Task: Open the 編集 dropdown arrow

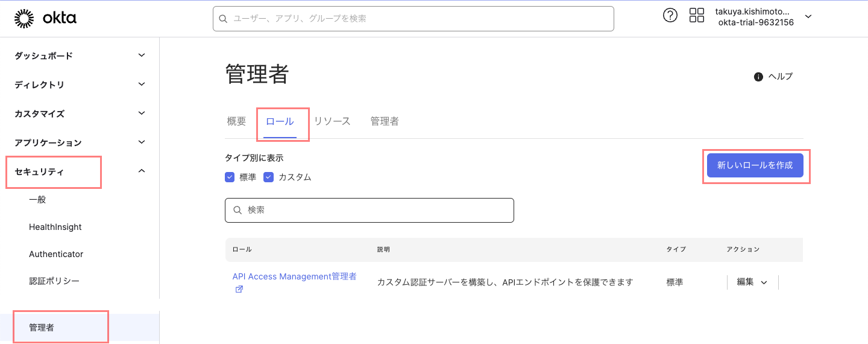Action: 764,282
